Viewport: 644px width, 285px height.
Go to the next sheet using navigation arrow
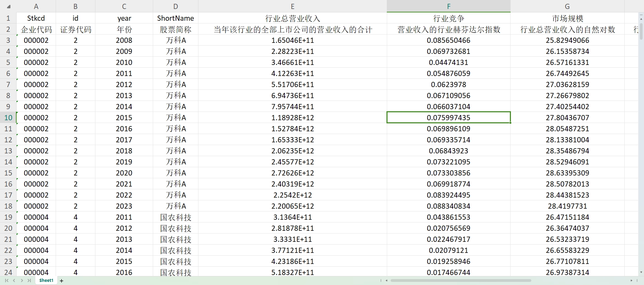point(22,281)
